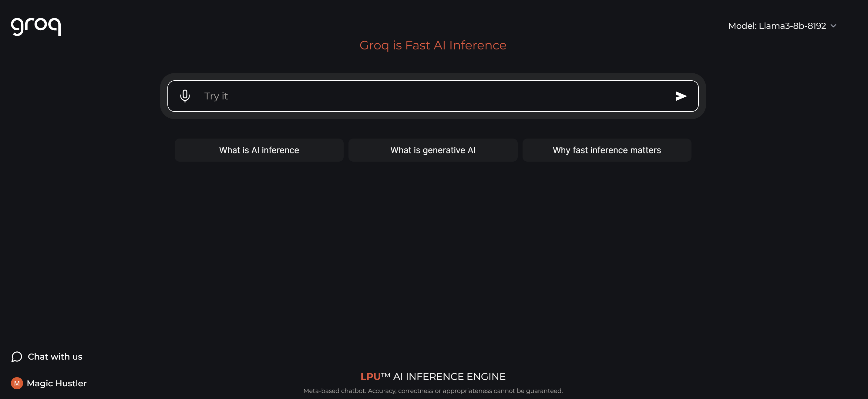Click the AI INFERENCE ENGINE footer text
Viewport: 868px width, 399px height.
coord(449,377)
